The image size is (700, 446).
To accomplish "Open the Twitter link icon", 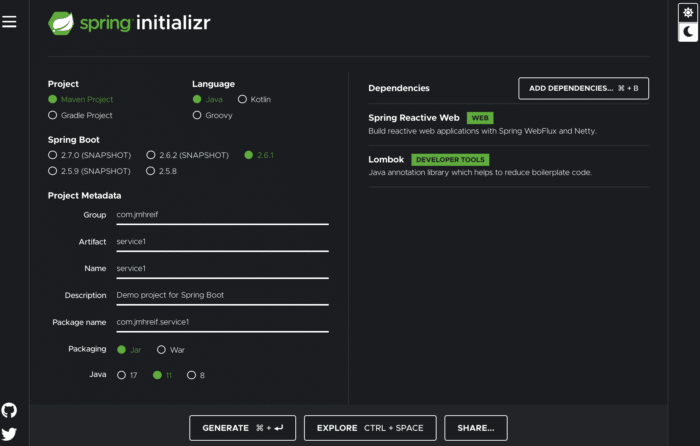I will (9, 434).
